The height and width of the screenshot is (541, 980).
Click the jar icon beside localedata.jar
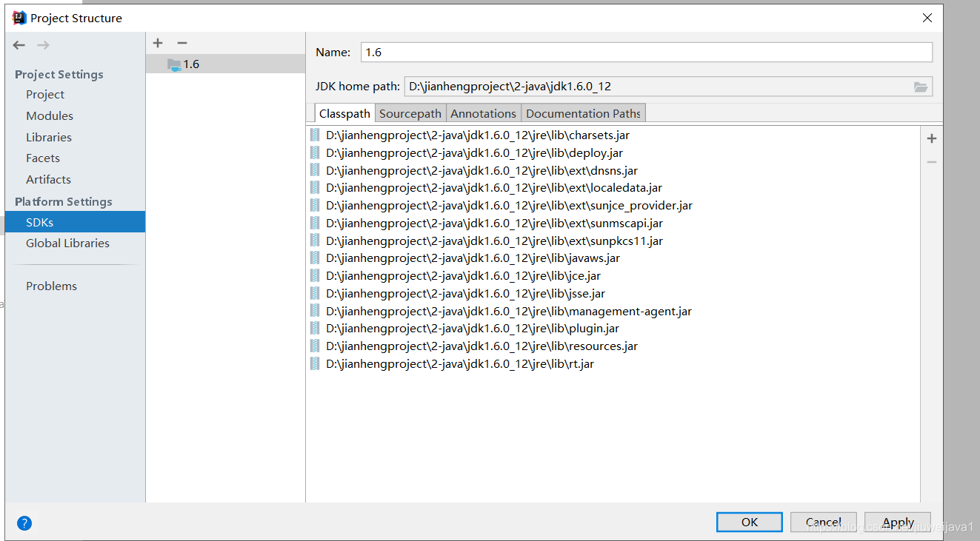[x=316, y=188]
